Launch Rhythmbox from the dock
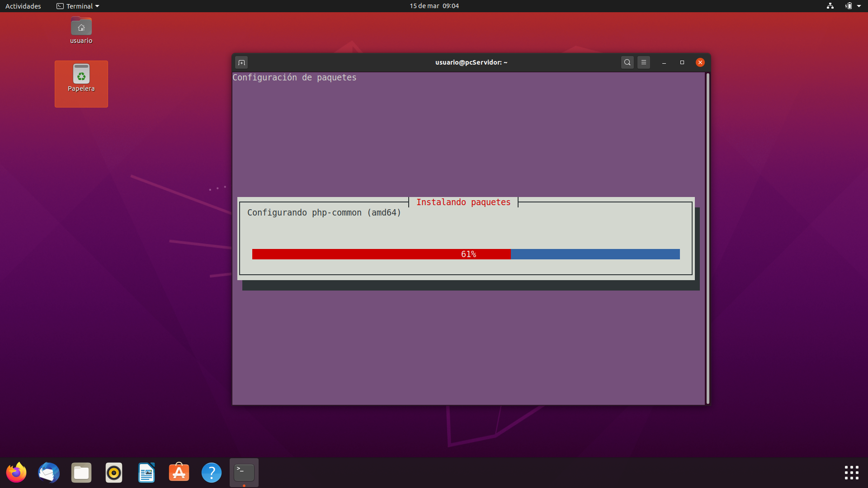 coord(114,473)
